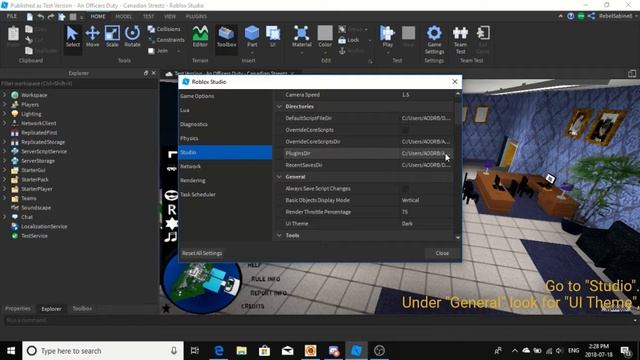640x360 pixels.
Task: Open the UI insert tool
Action: pos(273,37)
